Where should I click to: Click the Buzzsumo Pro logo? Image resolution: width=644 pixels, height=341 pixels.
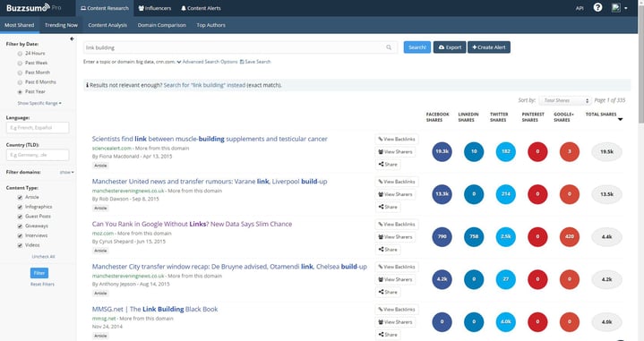[34, 7]
